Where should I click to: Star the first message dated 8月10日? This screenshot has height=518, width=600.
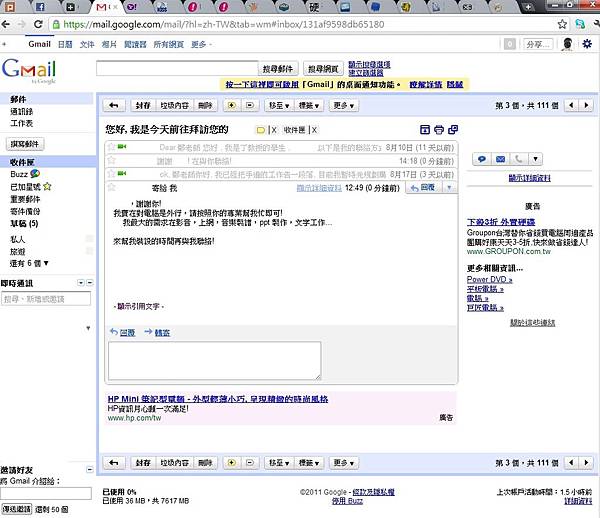[x=111, y=147]
